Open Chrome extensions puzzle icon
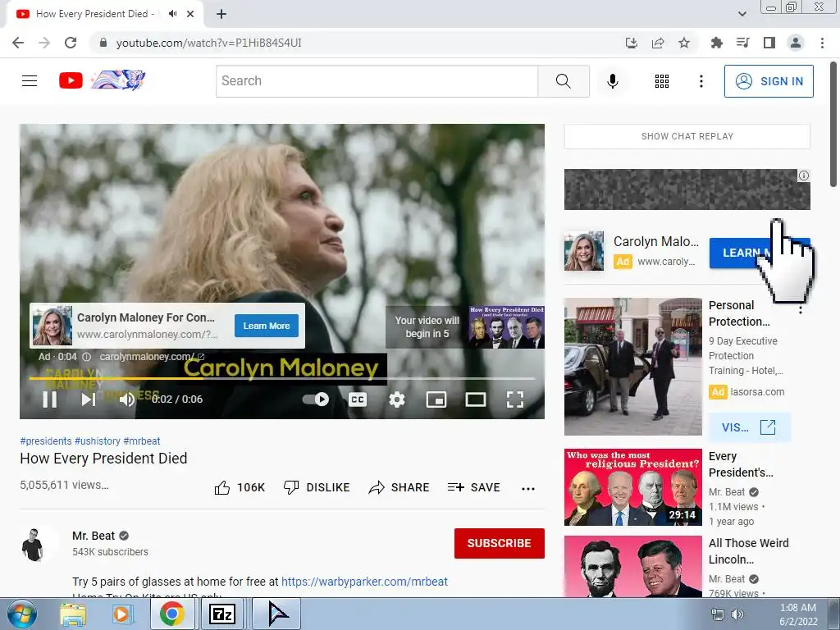This screenshot has width=840, height=630. (716, 43)
